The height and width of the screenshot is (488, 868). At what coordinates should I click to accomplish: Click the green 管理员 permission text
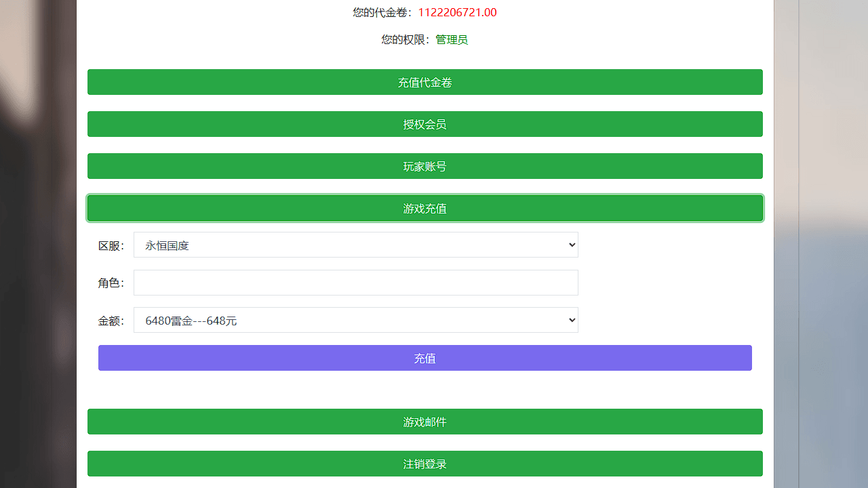tap(452, 39)
